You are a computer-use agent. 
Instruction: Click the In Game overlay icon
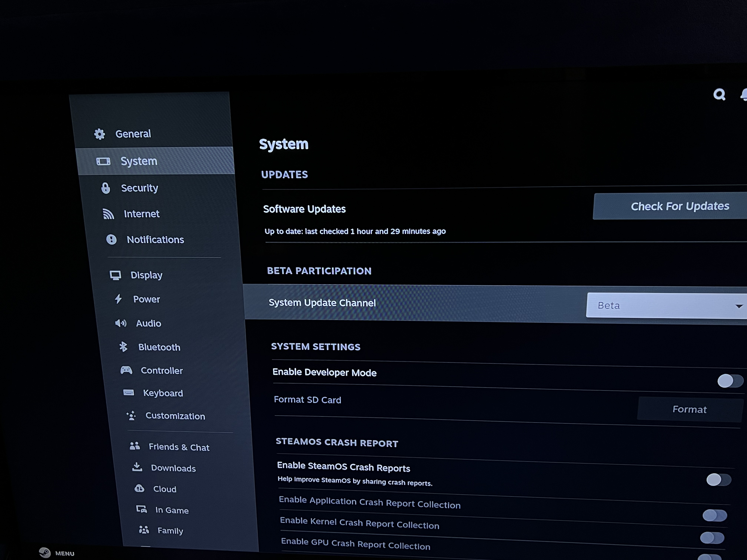coord(141,509)
